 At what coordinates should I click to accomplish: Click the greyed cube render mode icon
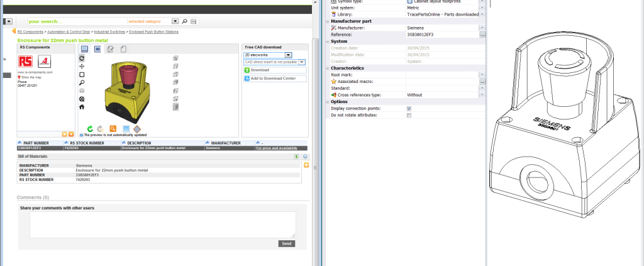pyautogui.click(x=82, y=91)
